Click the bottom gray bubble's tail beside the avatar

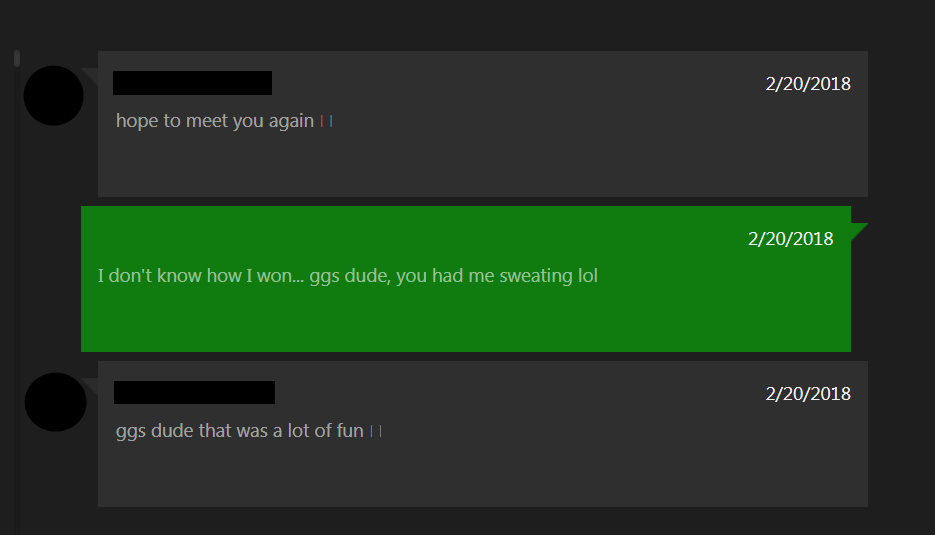(91, 385)
